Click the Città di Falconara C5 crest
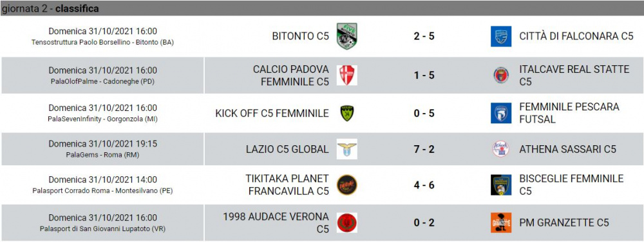Viewport: 644px width, 242px height. [x=500, y=36]
